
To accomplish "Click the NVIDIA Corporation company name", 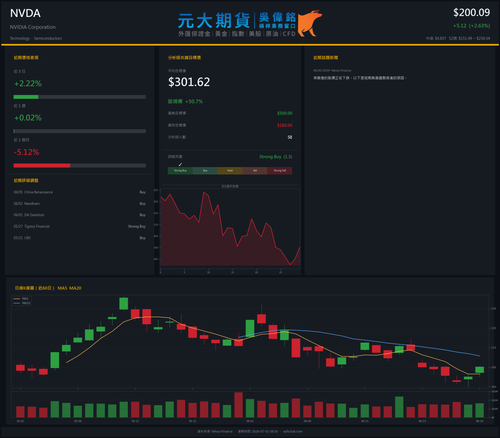I will (x=33, y=27).
